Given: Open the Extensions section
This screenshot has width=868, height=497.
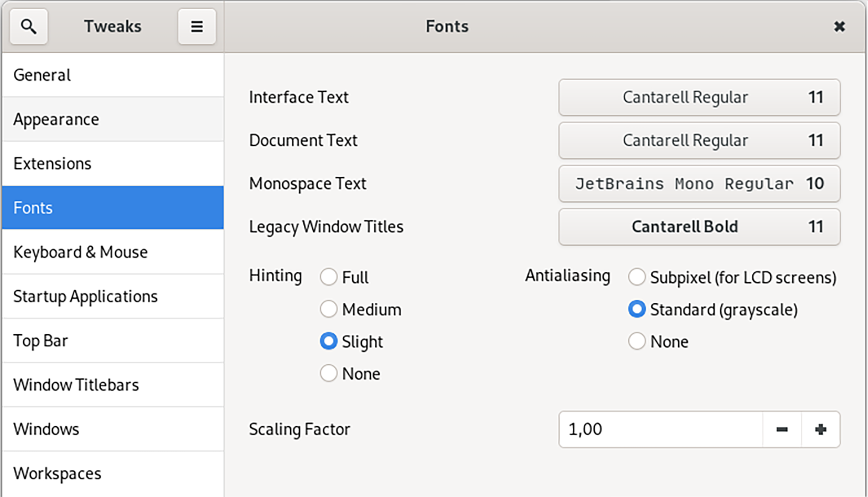Looking at the screenshot, I should click(113, 164).
